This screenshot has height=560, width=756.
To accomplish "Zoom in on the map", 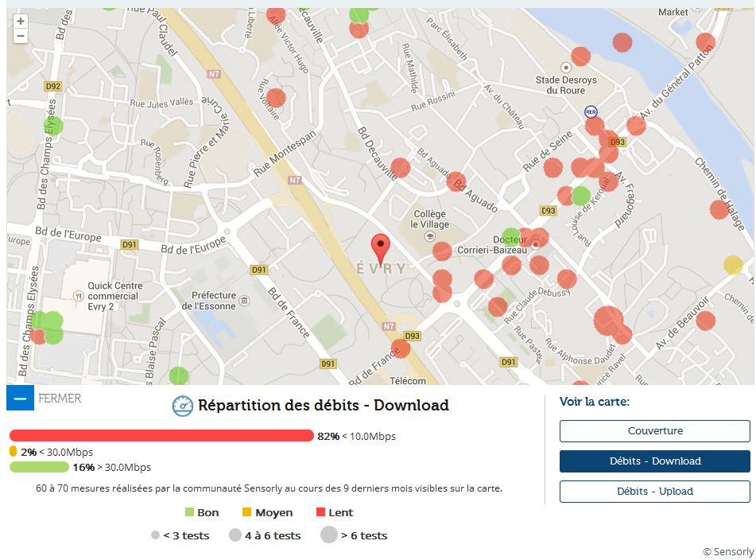I will click(x=21, y=21).
